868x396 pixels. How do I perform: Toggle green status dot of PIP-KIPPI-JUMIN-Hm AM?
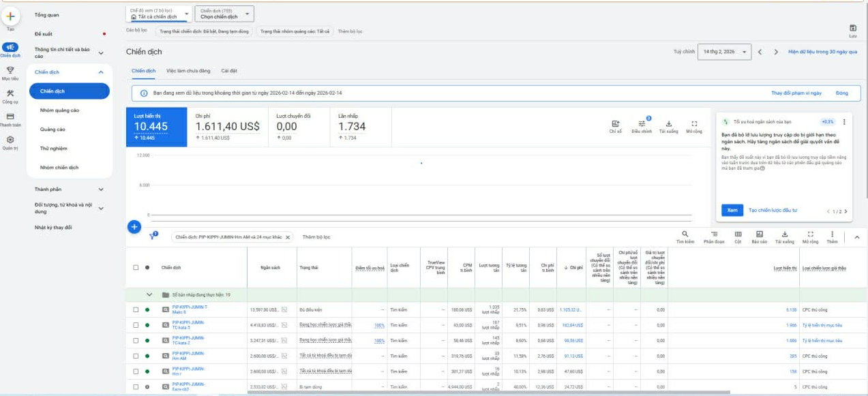coord(147,356)
